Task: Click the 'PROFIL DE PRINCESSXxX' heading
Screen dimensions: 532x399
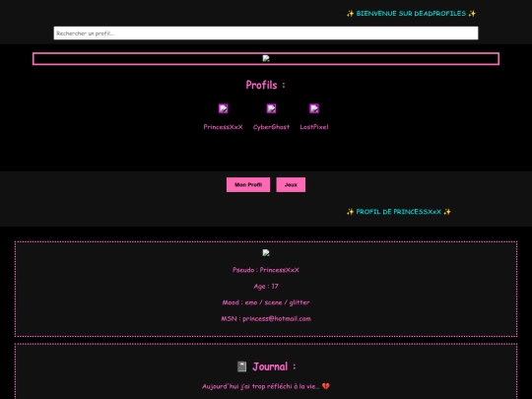Action: coord(399,212)
